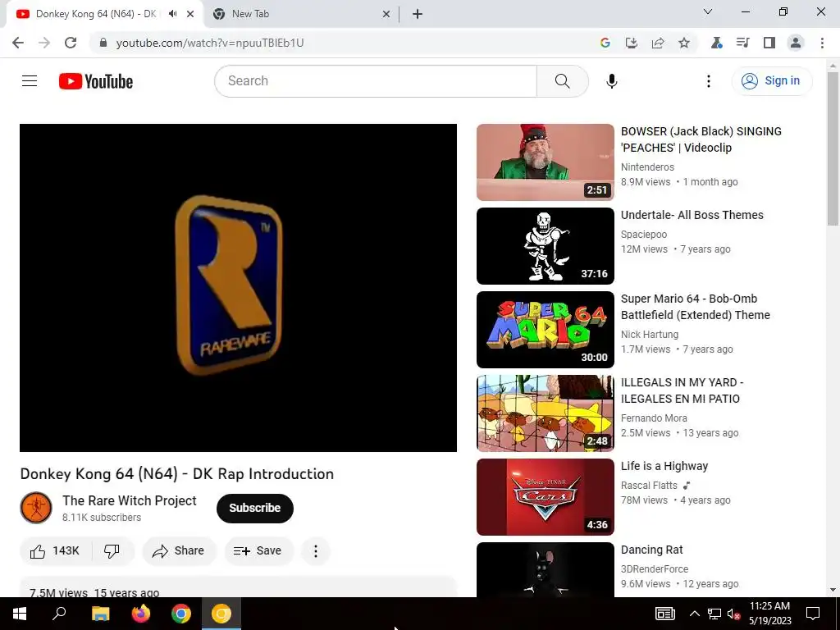Close the Donkey Kong 64 tab
The width and height of the screenshot is (840, 630).
click(x=190, y=14)
